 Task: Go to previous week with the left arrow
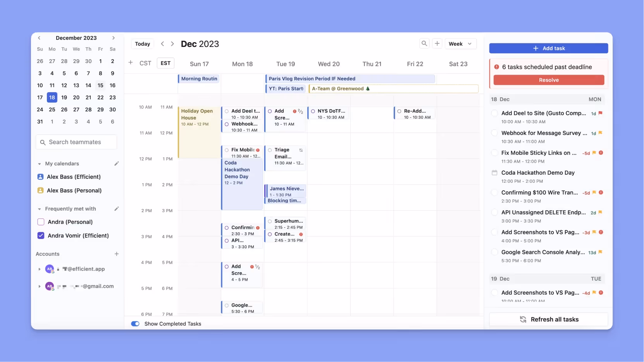click(x=162, y=44)
